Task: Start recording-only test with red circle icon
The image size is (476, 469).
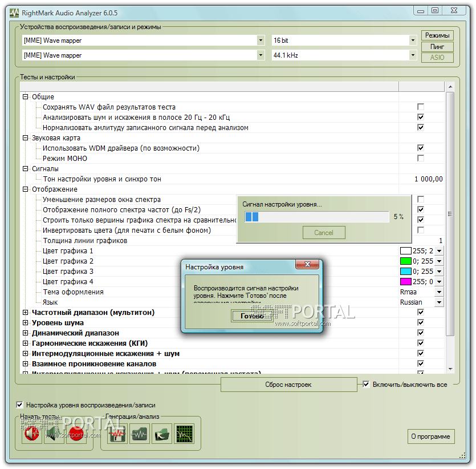Action: point(76,434)
